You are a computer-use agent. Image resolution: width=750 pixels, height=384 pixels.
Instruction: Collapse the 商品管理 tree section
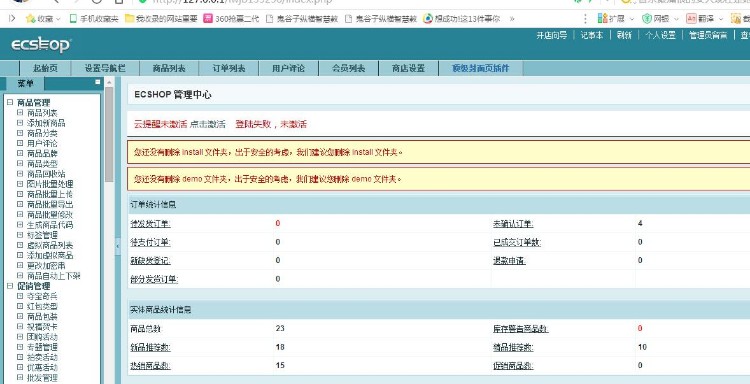click(10, 102)
